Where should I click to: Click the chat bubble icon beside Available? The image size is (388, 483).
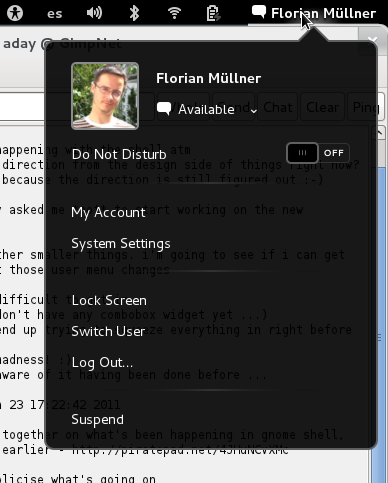[x=164, y=109]
